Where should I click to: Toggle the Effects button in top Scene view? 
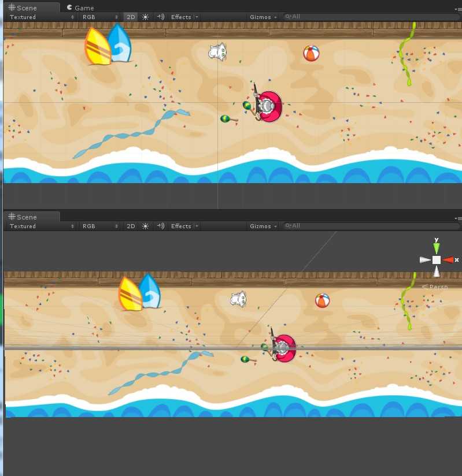point(181,17)
